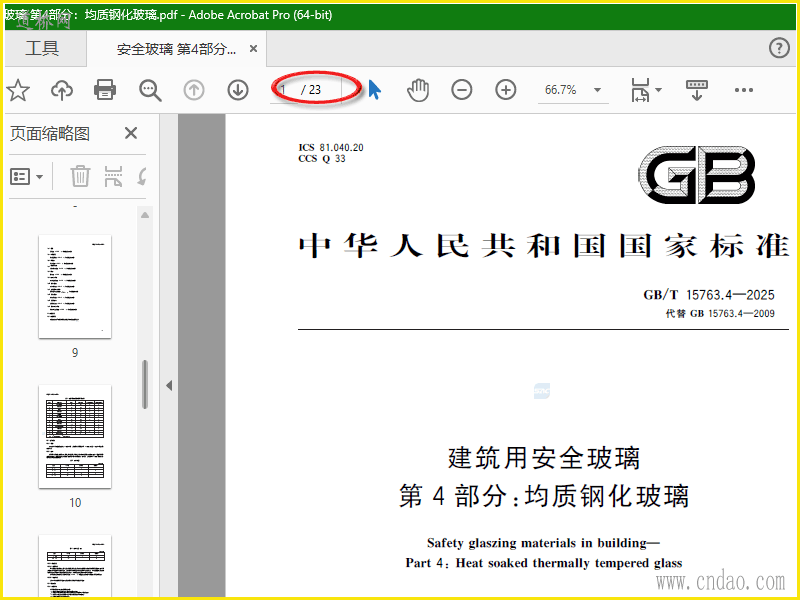This screenshot has width=800, height=600.
Task: Expand the page fit options arrow
Action: (659, 90)
